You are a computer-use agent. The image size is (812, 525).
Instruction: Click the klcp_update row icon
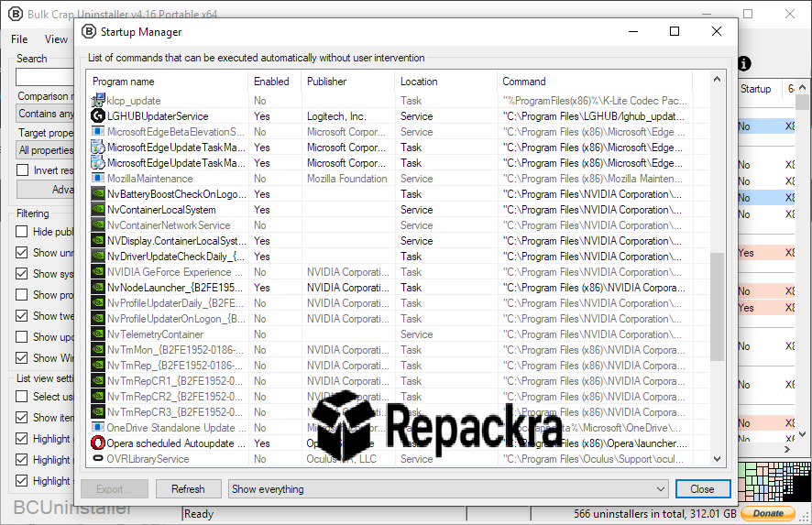pos(98,101)
